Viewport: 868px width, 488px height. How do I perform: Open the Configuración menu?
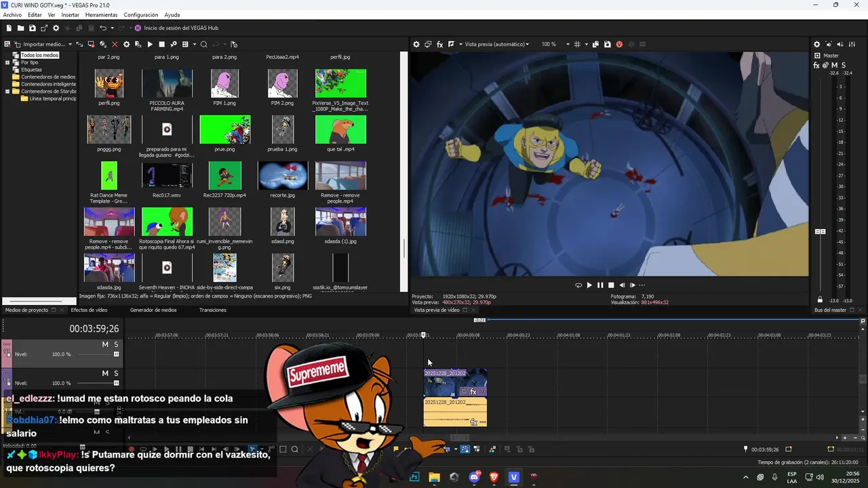tap(141, 14)
